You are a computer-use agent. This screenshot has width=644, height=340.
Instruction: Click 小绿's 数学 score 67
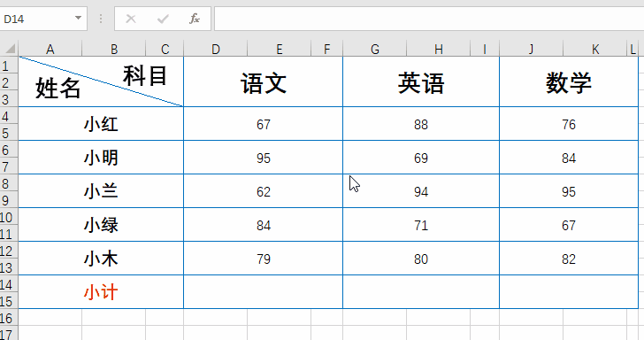569,225
